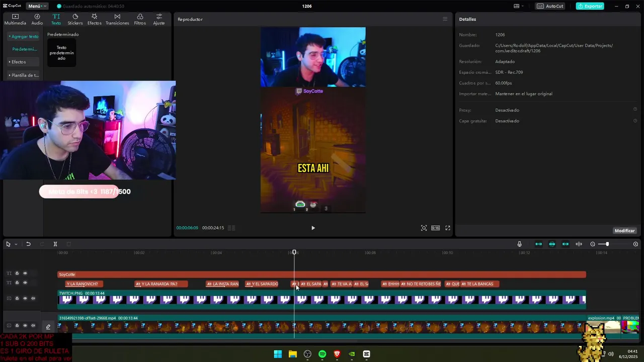The height and width of the screenshot is (362, 644).
Task: Hide the subtitles text track
Action: coord(25,283)
